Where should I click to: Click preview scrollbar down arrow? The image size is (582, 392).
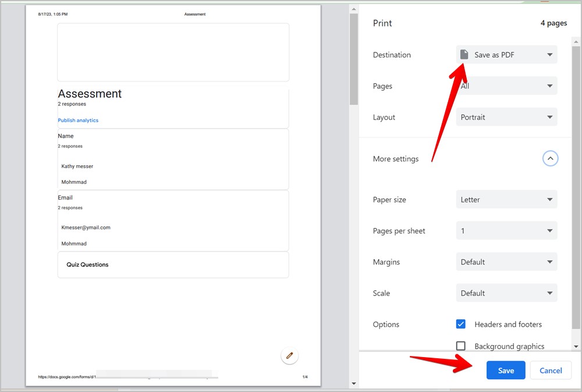click(x=354, y=383)
